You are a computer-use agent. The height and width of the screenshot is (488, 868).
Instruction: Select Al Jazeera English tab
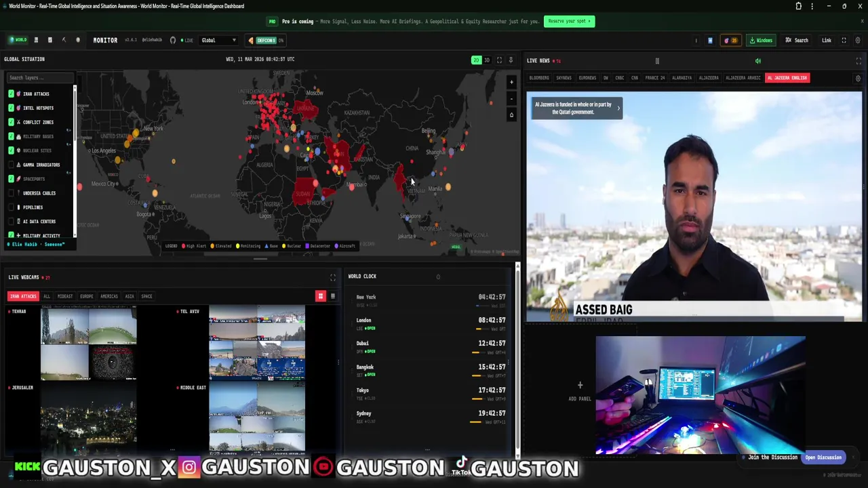pyautogui.click(x=787, y=78)
